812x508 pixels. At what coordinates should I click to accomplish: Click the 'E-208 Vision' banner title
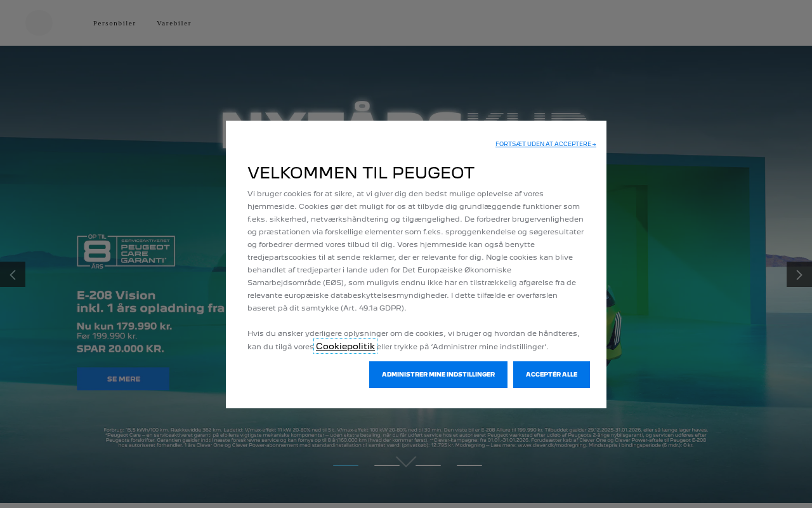click(x=116, y=295)
